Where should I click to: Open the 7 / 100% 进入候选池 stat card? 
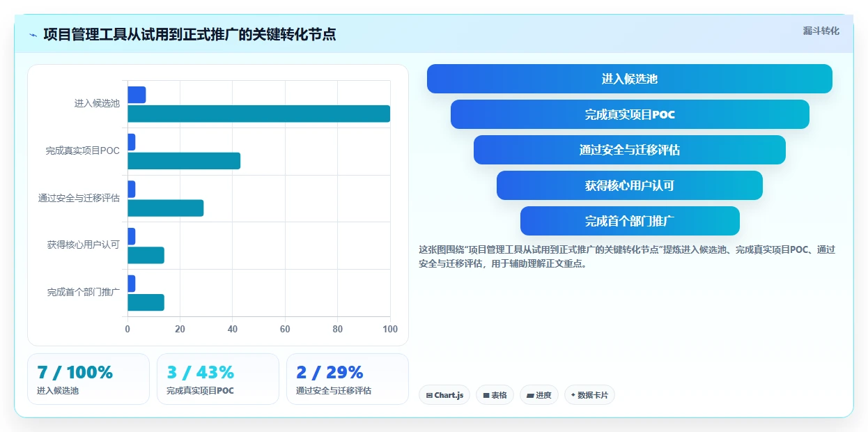(88, 379)
